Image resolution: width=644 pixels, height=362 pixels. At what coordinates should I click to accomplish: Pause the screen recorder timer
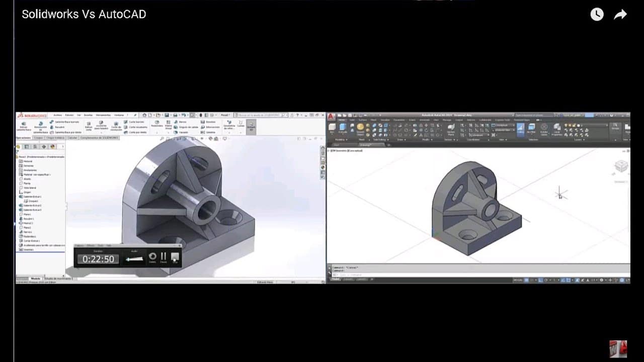[163, 256]
